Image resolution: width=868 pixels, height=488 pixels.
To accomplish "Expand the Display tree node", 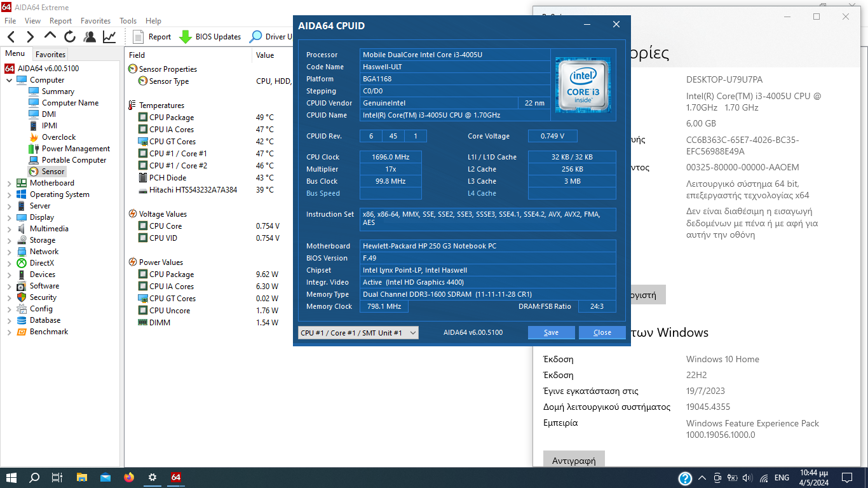I will pyautogui.click(x=9, y=217).
